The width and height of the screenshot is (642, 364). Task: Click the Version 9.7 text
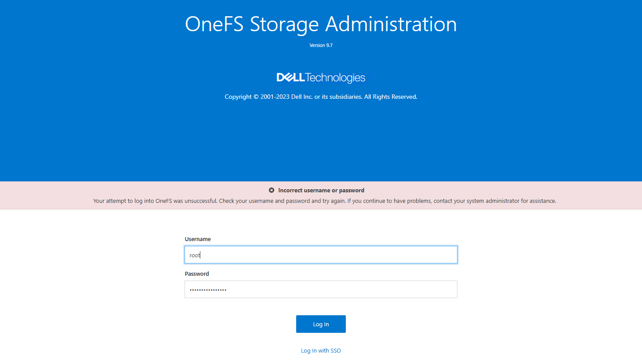pos(321,45)
